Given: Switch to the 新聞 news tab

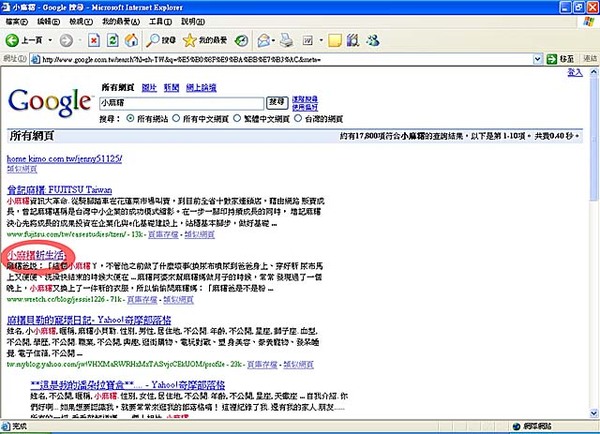Looking at the screenshot, I should point(171,88).
